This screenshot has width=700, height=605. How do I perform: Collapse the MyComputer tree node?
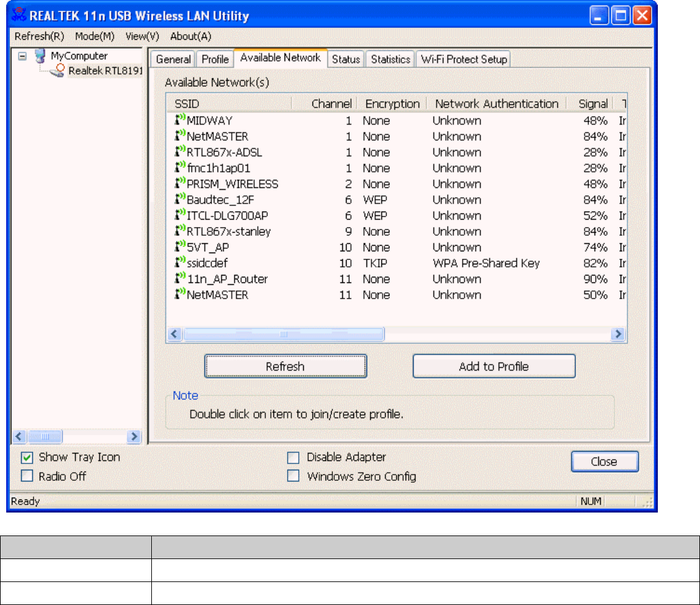pos(22,56)
